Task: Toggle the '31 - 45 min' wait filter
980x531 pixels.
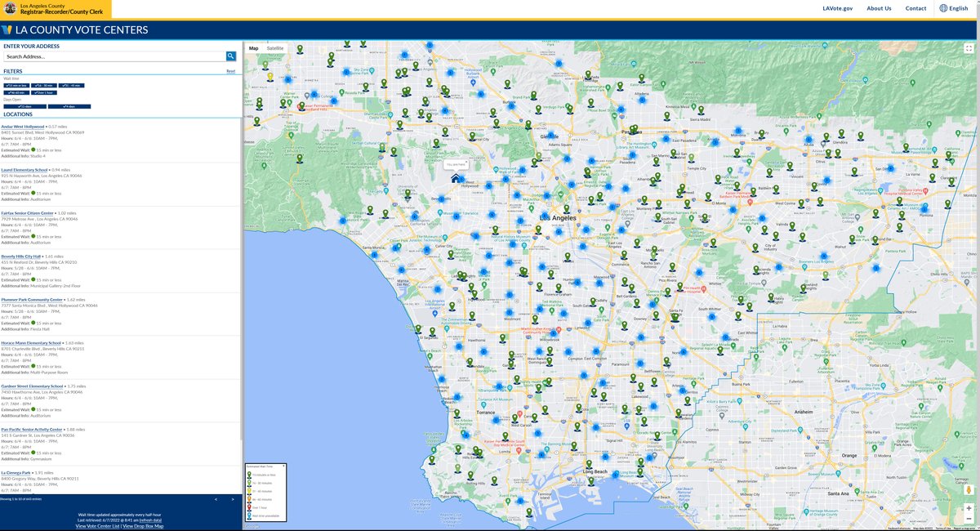Action: click(71, 85)
